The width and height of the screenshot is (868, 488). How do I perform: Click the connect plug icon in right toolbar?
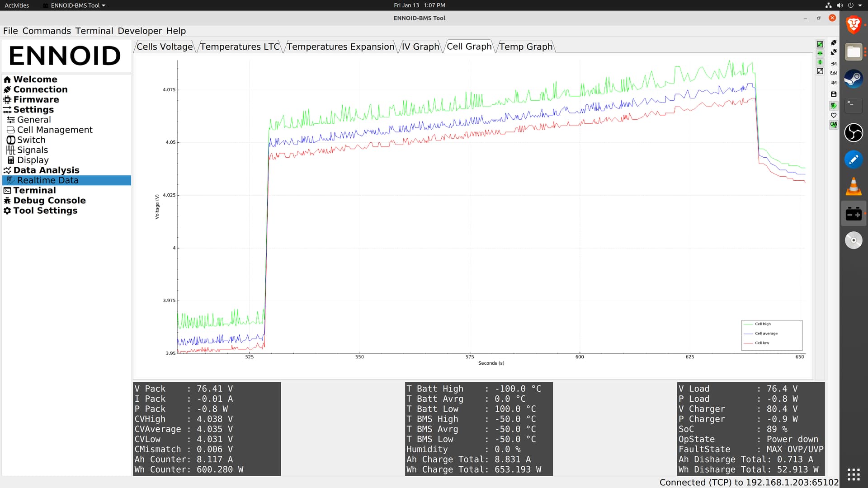(x=834, y=42)
